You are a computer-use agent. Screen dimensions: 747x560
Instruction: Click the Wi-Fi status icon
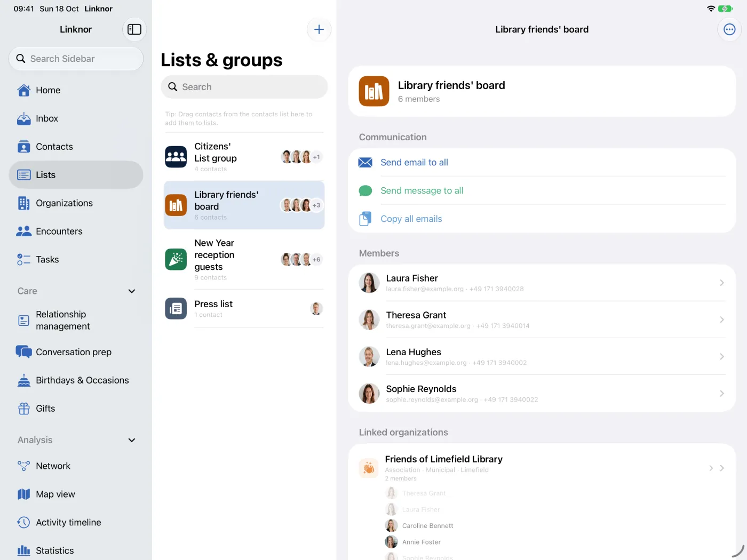[x=711, y=9]
